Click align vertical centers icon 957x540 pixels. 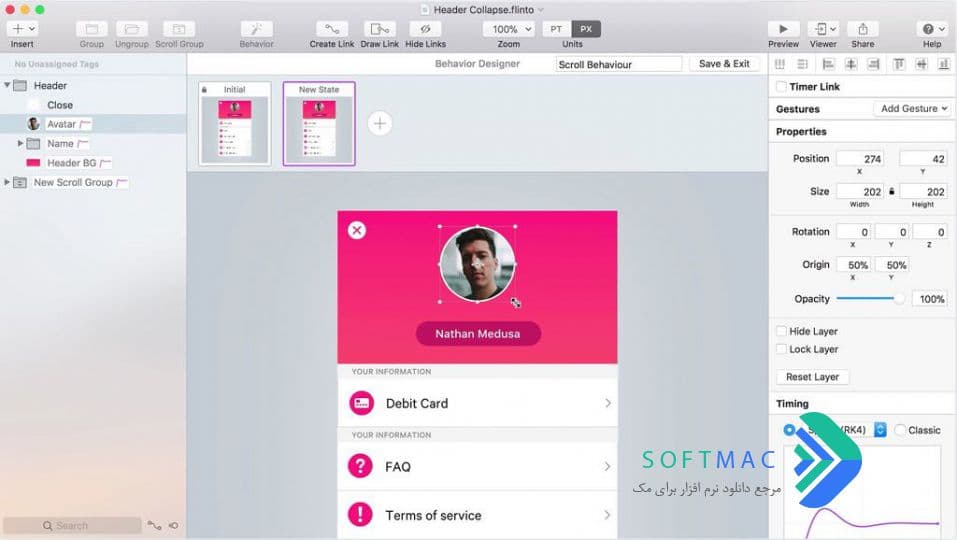click(921, 63)
